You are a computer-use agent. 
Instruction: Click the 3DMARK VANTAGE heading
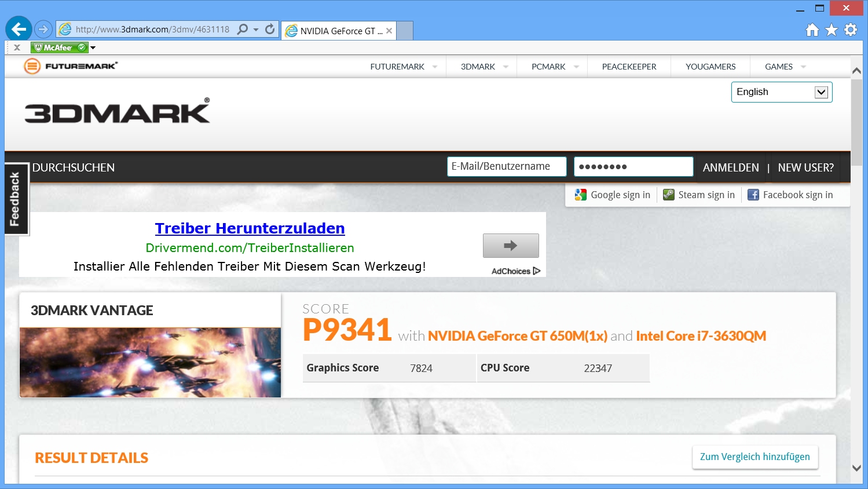point(92,311)
